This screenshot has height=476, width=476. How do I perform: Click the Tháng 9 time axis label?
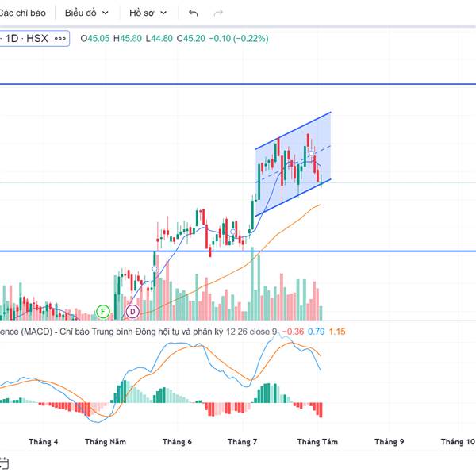(x=390, y=442)
